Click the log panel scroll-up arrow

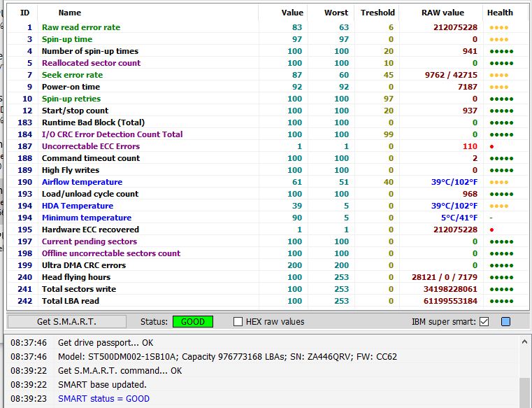(x=524, y=342)
